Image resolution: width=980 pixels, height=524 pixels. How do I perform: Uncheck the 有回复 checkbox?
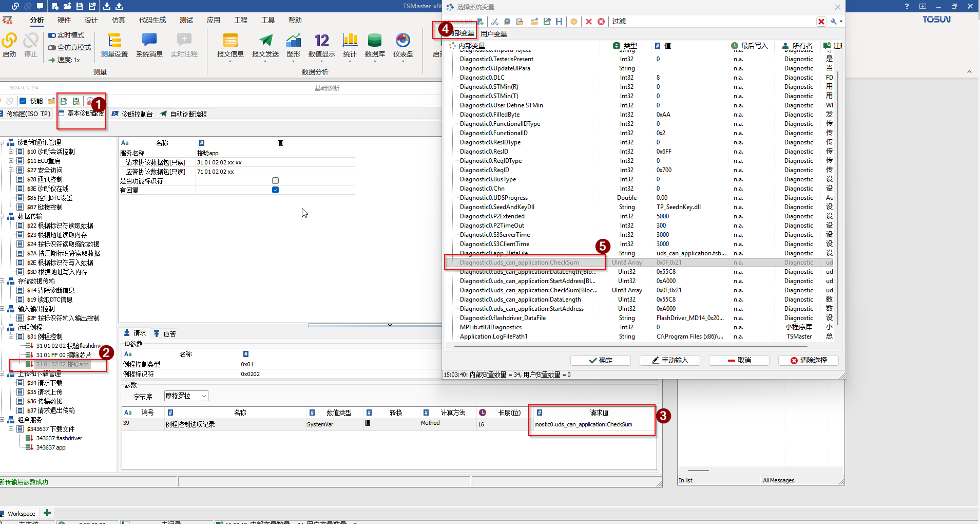pos(275,190)
